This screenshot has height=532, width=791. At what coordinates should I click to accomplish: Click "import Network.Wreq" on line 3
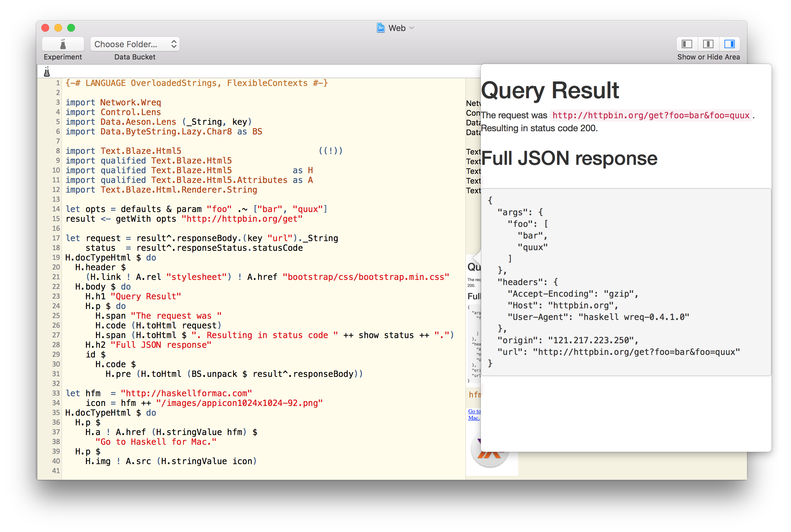pyautogui.click(x=113, y=102)
